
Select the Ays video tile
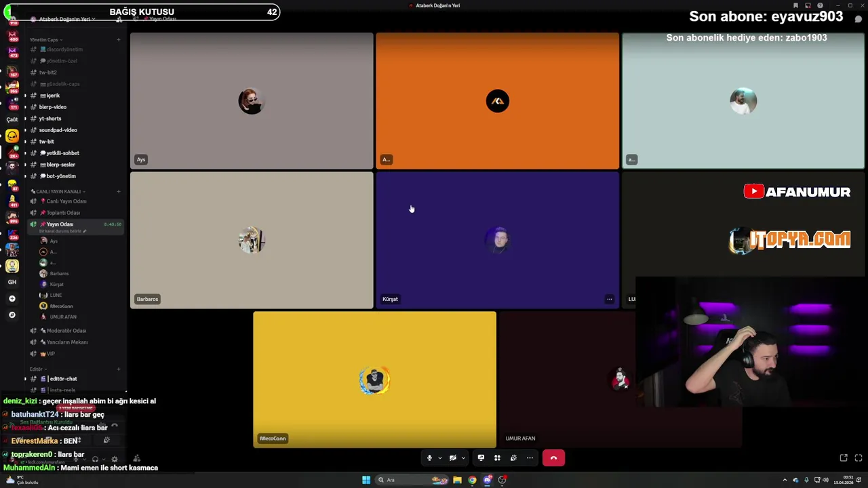252,100
